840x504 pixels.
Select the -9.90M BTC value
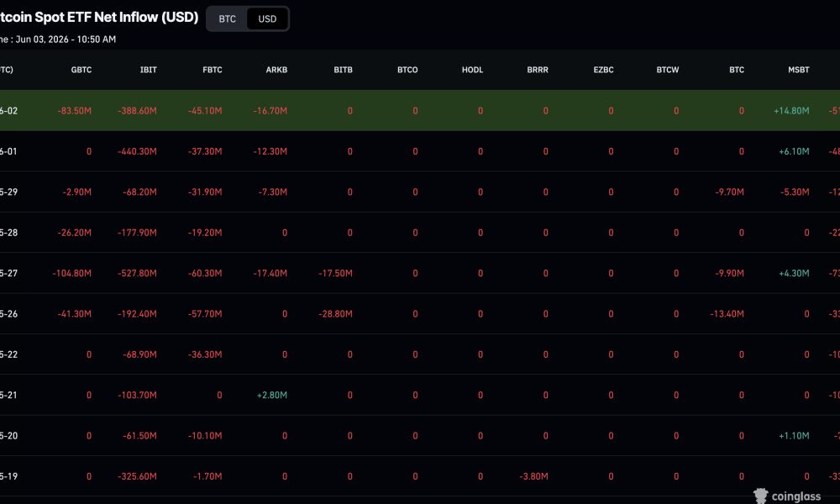(x=729, y=273)
